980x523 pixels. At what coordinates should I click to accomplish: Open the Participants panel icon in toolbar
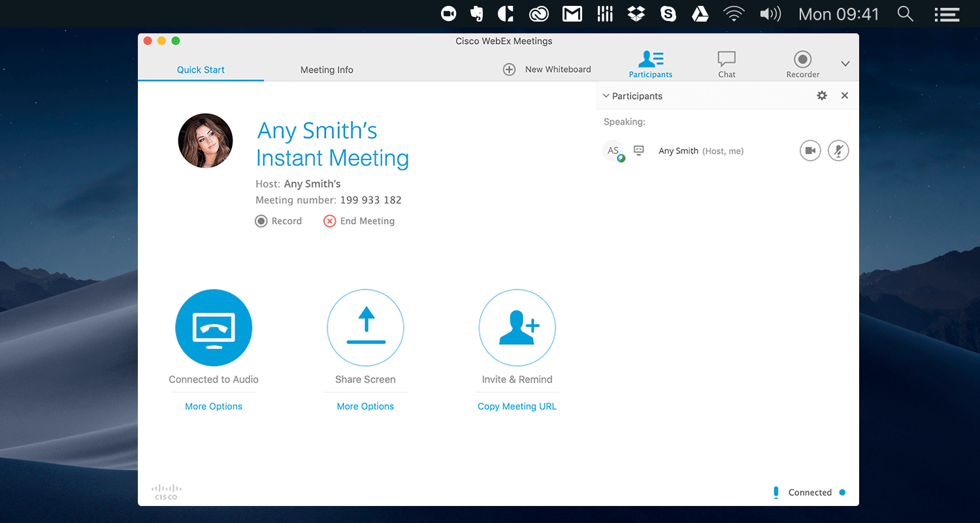coord(651,64)
